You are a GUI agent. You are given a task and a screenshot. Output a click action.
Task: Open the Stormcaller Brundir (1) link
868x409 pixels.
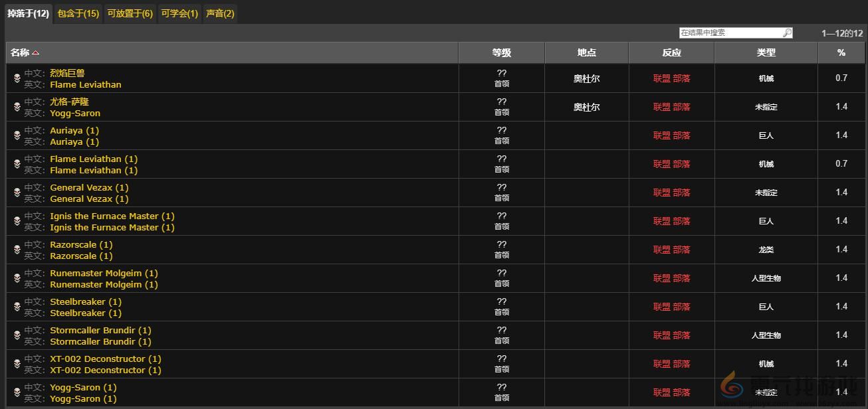100,330
